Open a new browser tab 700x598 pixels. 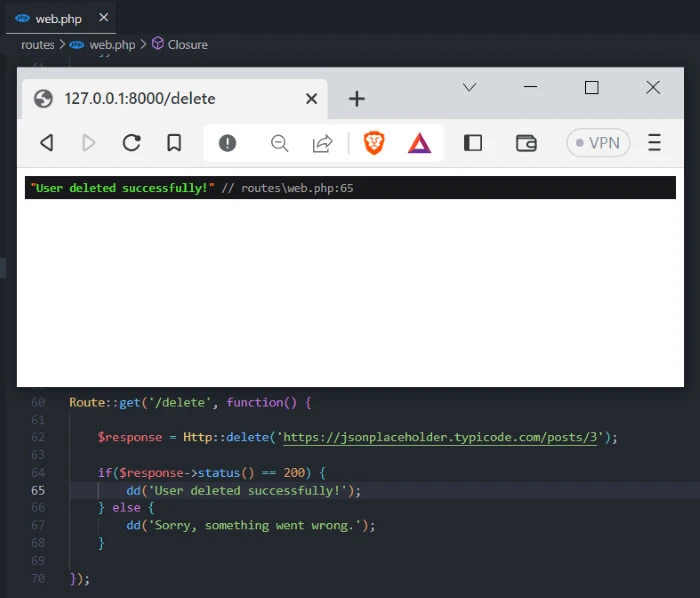tap(356, 98)
